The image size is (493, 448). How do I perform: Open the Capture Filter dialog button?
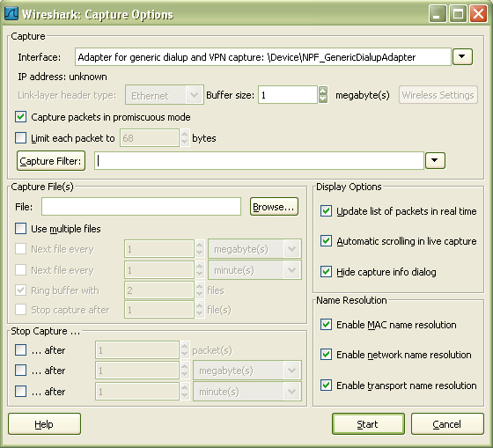[x=51, y=161]
